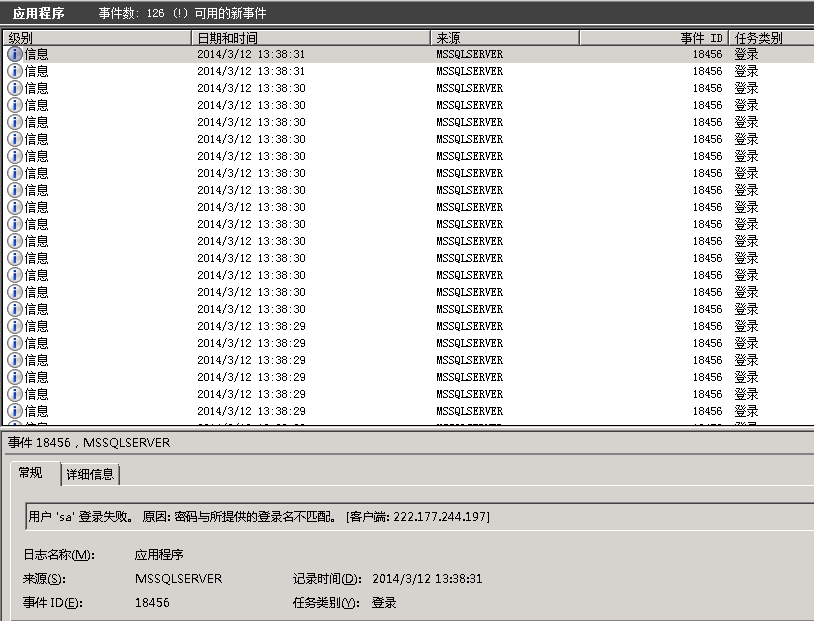
Task: Select topmost event row timestamped 13:38:29
Action: (x=409, y=326)
